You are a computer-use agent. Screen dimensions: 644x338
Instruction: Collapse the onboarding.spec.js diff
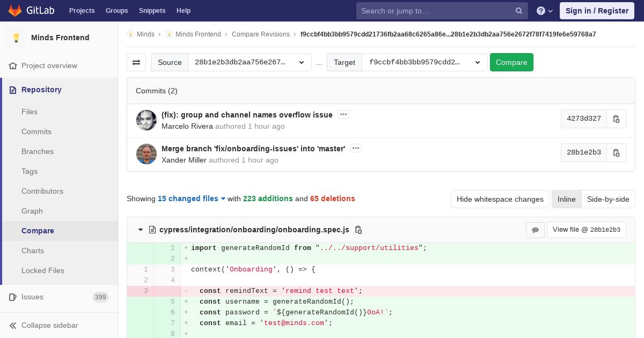coord(141,230)
